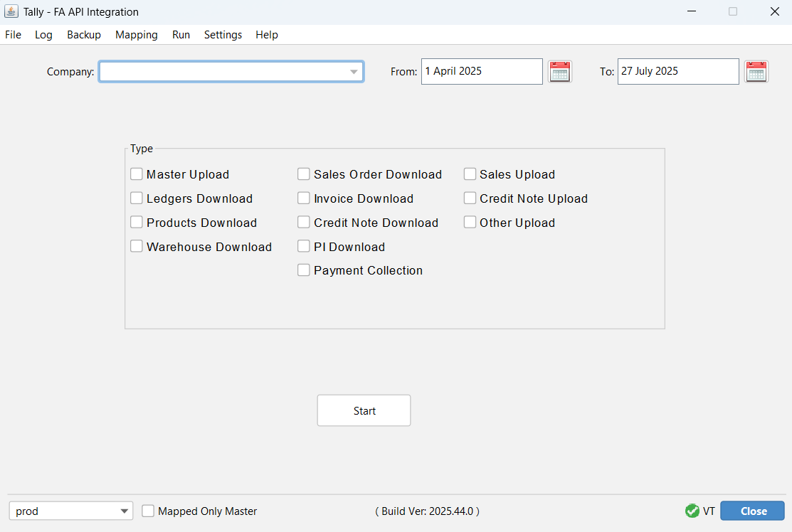Open the Backup menu

[84, 35]
